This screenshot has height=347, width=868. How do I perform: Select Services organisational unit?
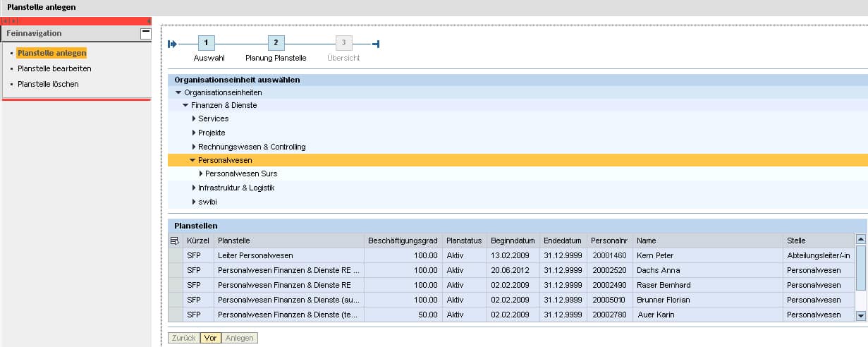(213, 118)
